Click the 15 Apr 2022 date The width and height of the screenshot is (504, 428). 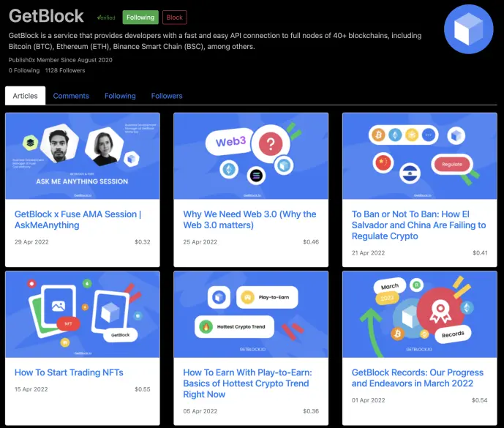[31, 389]
